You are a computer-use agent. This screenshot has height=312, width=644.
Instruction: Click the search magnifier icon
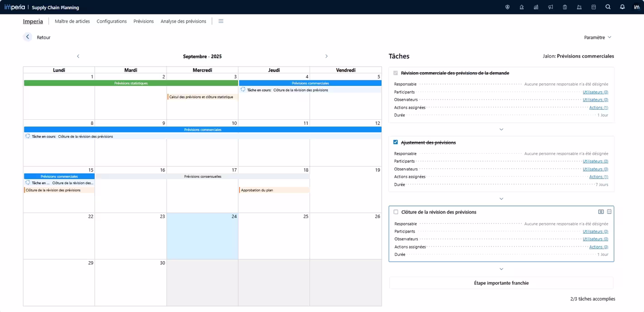(608, 7)
